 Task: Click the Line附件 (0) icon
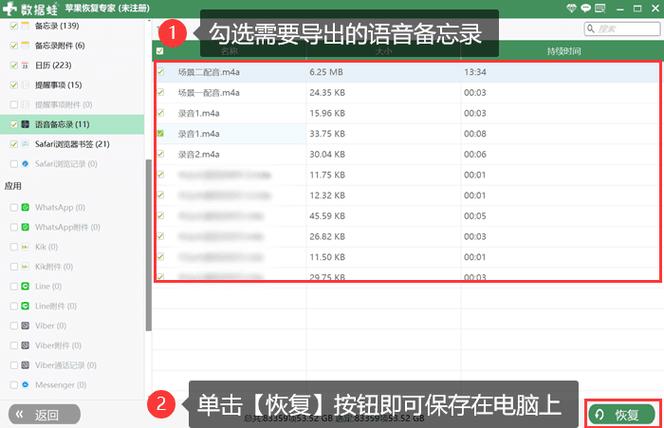25,306
